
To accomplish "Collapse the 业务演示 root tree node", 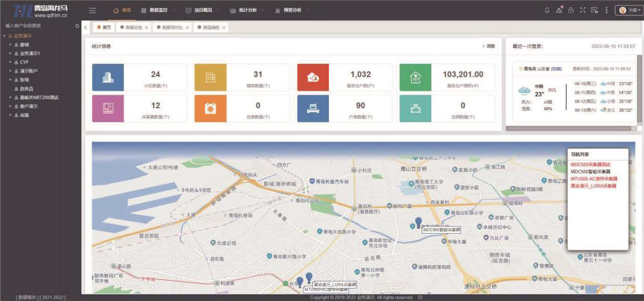I will pos(5,36).
